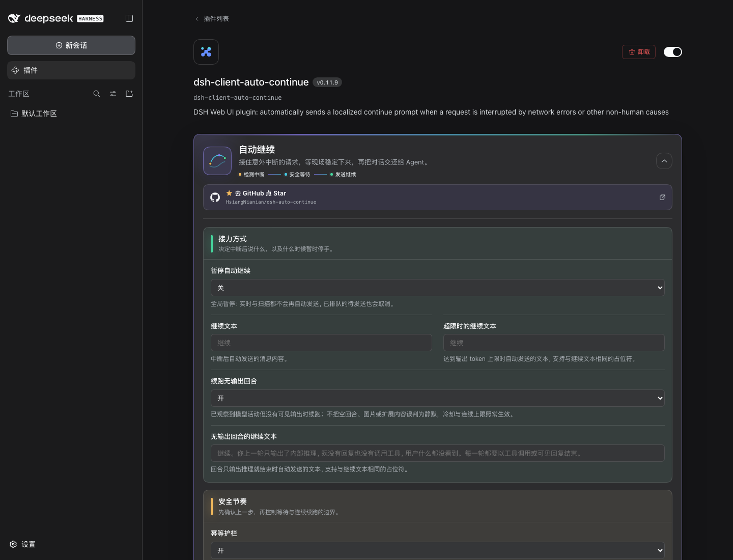Click the HsiangNianian/dsh-auto-continue repository text
The height and width of the screenshot is (560, 733).
click(271, 202)
